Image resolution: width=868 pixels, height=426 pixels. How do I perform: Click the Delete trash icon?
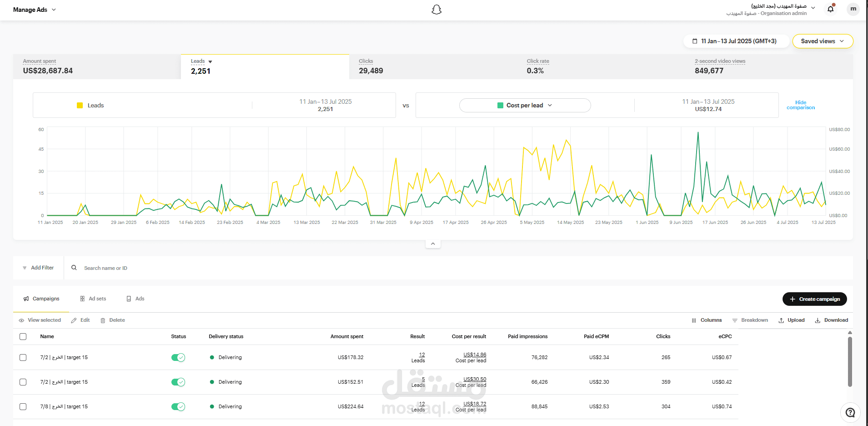pyautogui.click(x=103, y=320)
